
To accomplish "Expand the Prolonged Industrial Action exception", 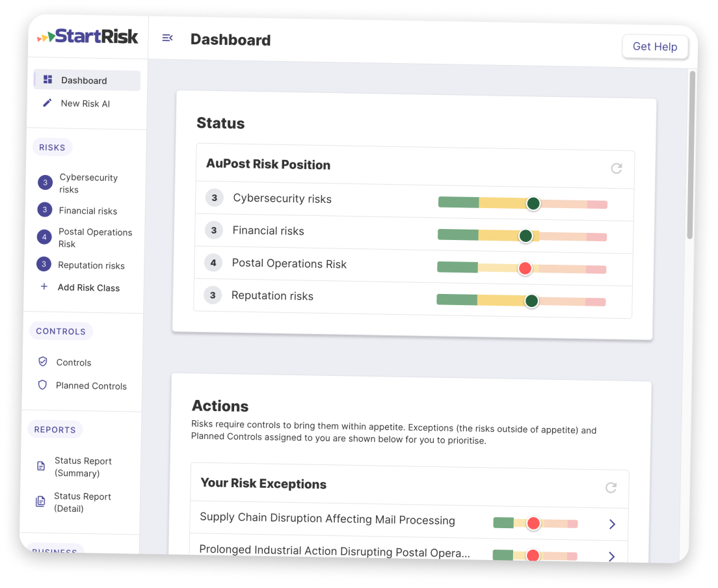I will coord(611,557).
